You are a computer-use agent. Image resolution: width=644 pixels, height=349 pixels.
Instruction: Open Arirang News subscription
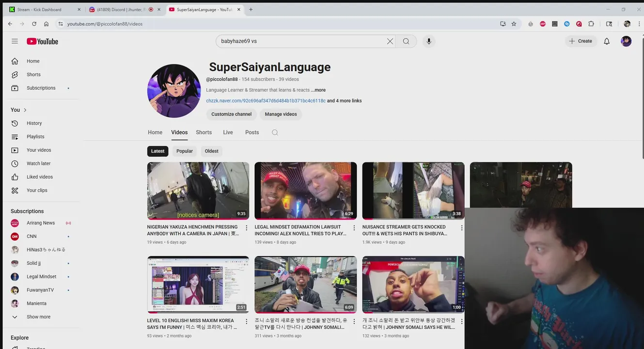pyautogui.click(x=41, y=223)
